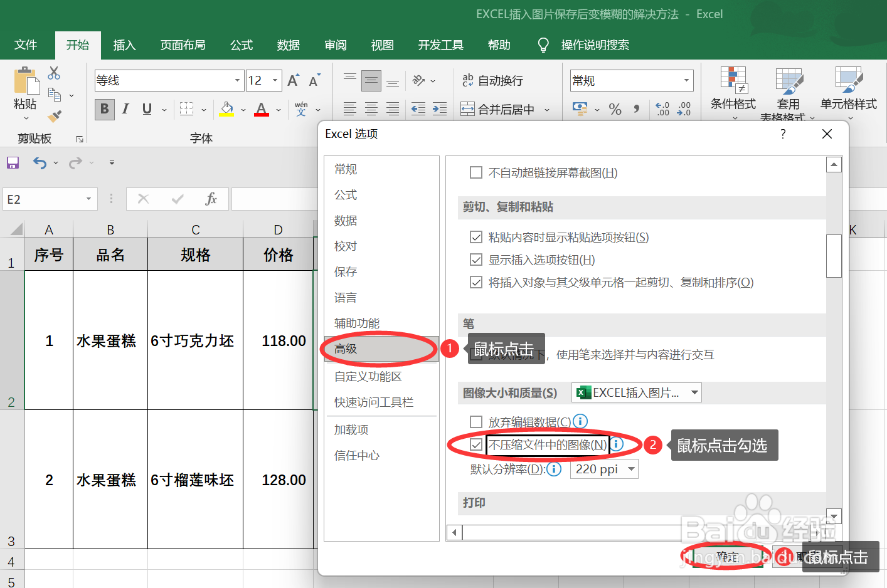The image size is (887, 588).
Task: Open the 默认分辨率 220 ppi dropdown
Action: pos(603,469)
